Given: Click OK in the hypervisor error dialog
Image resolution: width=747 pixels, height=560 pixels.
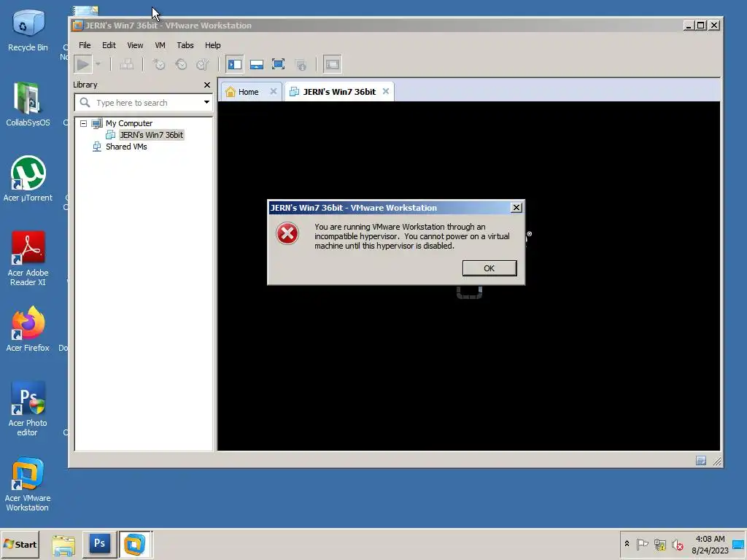Looking at the screenshot, I should [x=489, y=268].
